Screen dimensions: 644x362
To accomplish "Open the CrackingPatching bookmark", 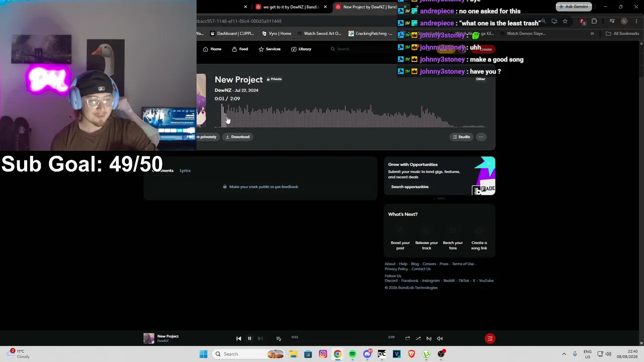I will [370, 34].
